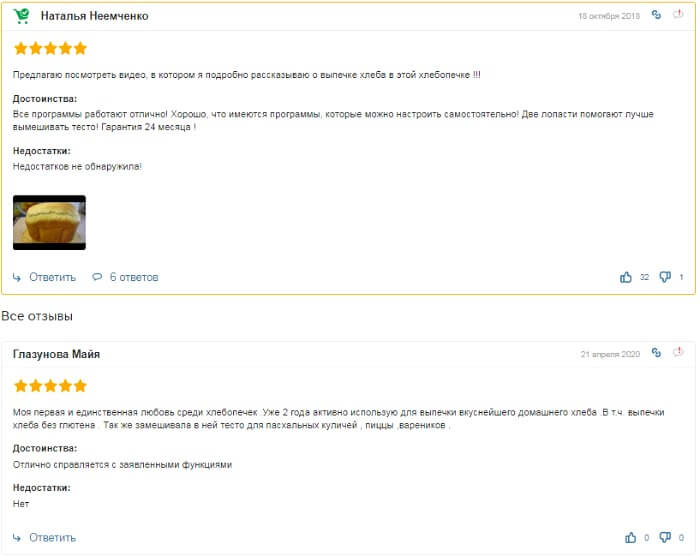The width and height of the screenshot is (700, 556).
Task: Open author profile Наталья Неемченко
Action: [94, 16]
